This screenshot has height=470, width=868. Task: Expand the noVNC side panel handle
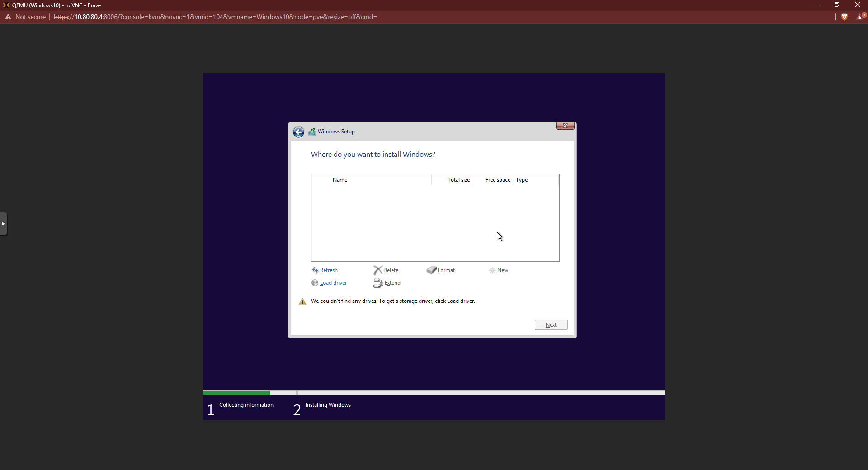click(3, 224)
